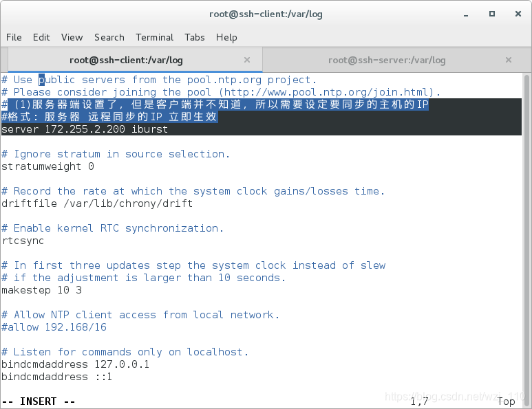Open the Help menu

[226, 37]
